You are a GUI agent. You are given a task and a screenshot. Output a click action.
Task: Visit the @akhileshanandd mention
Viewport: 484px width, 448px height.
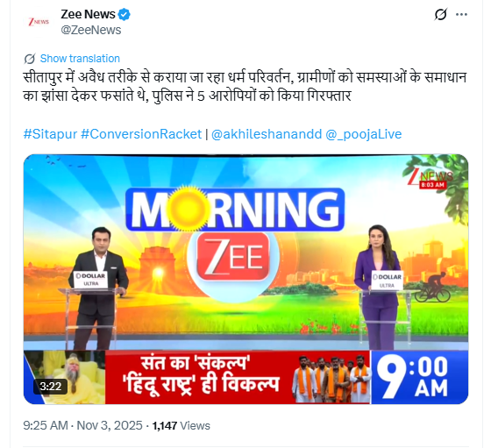pos(267,134)
